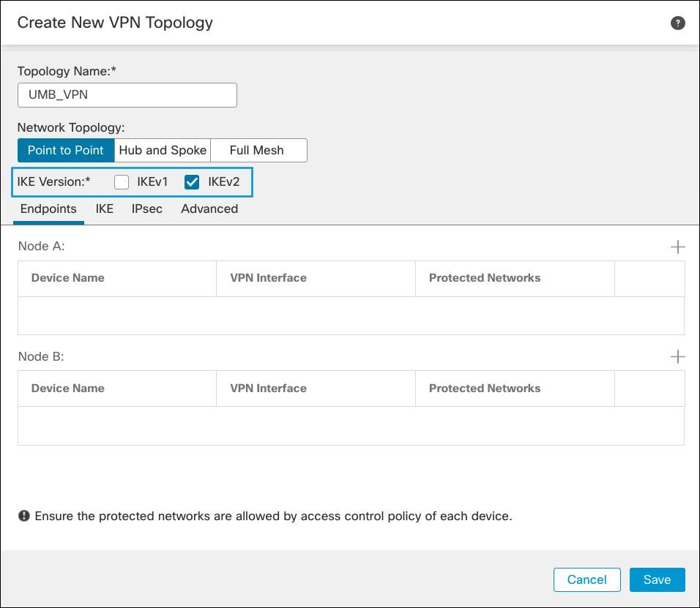Viewport: 700px width, 608px height.
Task: Switch to the IKE tab
Action: click(104, 209)
